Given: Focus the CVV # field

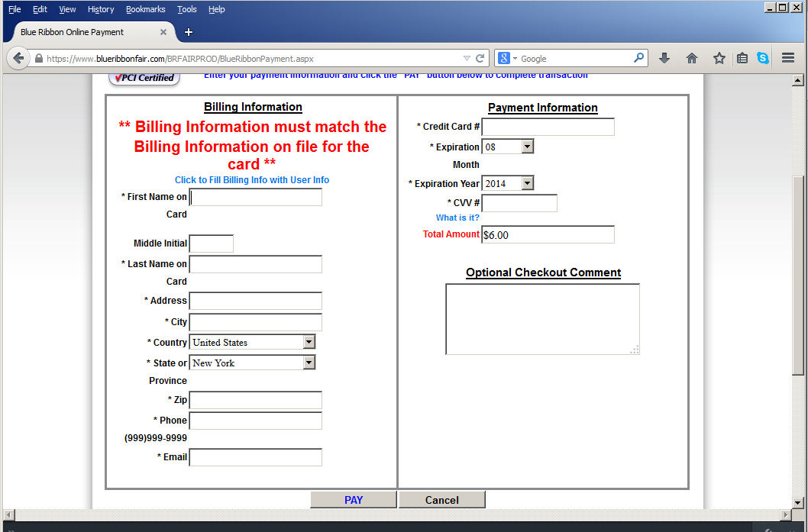Looking at the screenshot, I should coord(519,203).
